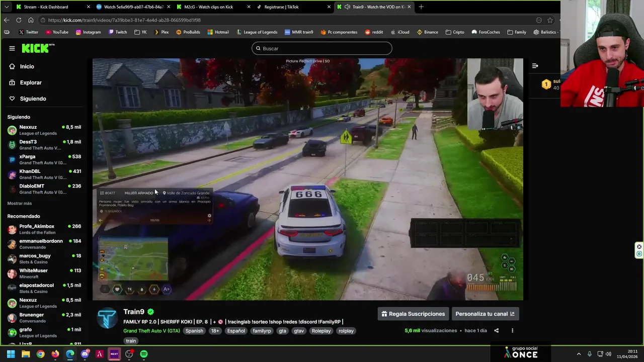Open Spotify from taskbar
The width and height of the screenshot is (644, 362).
tap(144, 354)
